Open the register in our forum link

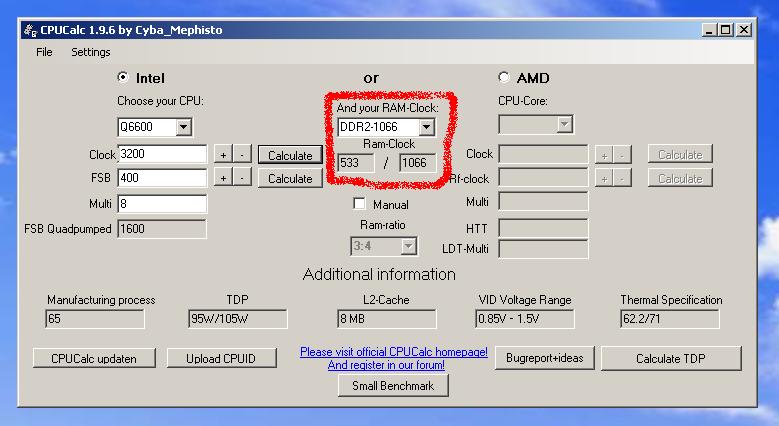(386, 365)
